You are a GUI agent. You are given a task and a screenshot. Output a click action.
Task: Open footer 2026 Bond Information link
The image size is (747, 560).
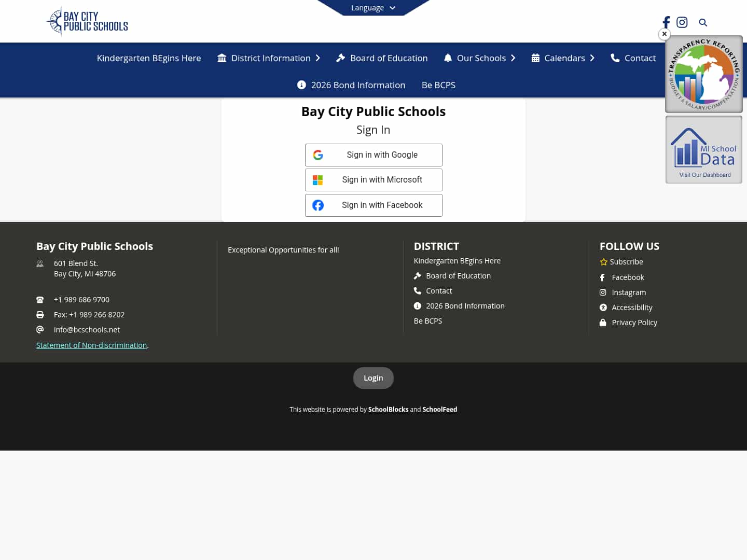[459, 306]
